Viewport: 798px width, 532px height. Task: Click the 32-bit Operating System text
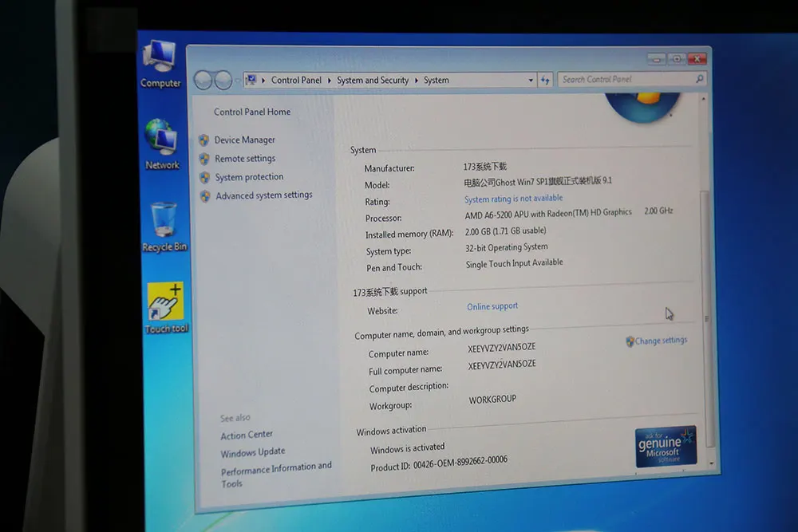pyautogui.click(x=507, y=248)
